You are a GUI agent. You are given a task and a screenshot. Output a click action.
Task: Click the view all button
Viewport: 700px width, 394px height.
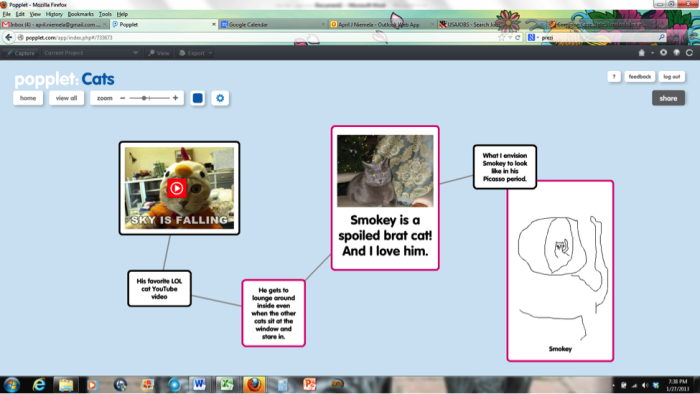click(x=67, y=98)
